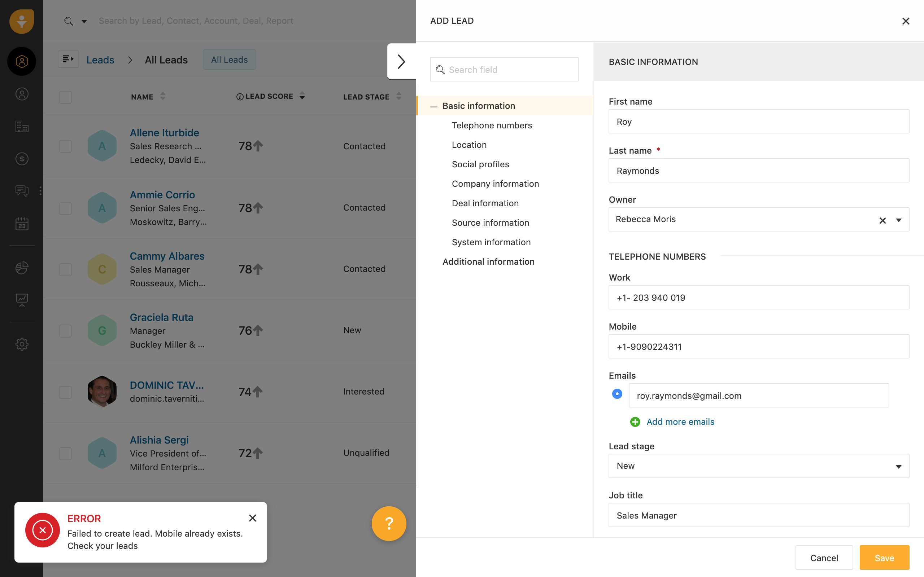
Task: Open the Appointments calendar icon
Action: point(22,224)
